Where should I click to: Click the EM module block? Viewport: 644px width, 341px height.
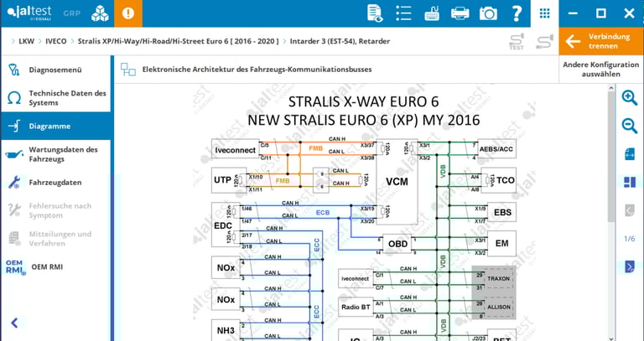(502, 243)
